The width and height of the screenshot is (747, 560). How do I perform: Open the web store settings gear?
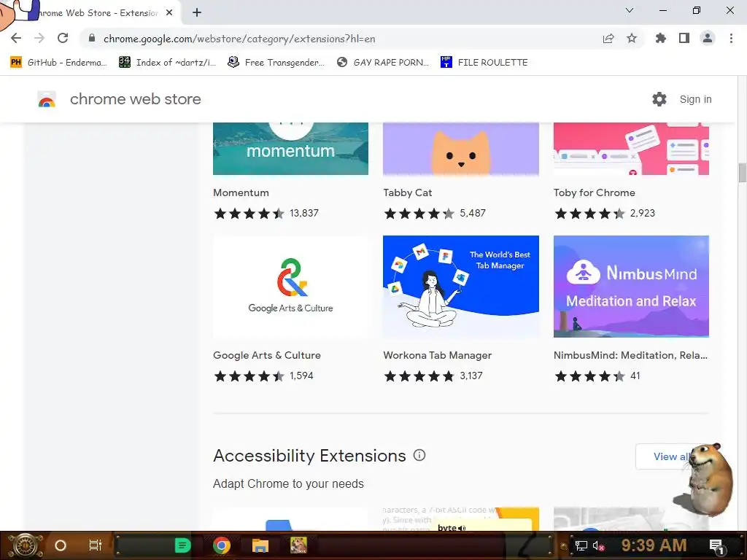tap(659, 99)
